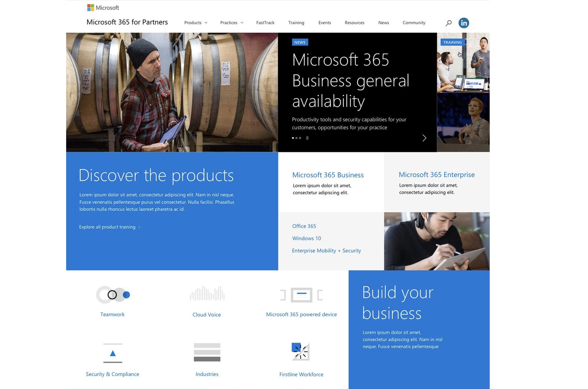Image resolution: width=588 pixels, height=389 pixels.
Task: Click the Microsoft 365 powered device icon
Action: pyautogui.click(x=301, y=295)
